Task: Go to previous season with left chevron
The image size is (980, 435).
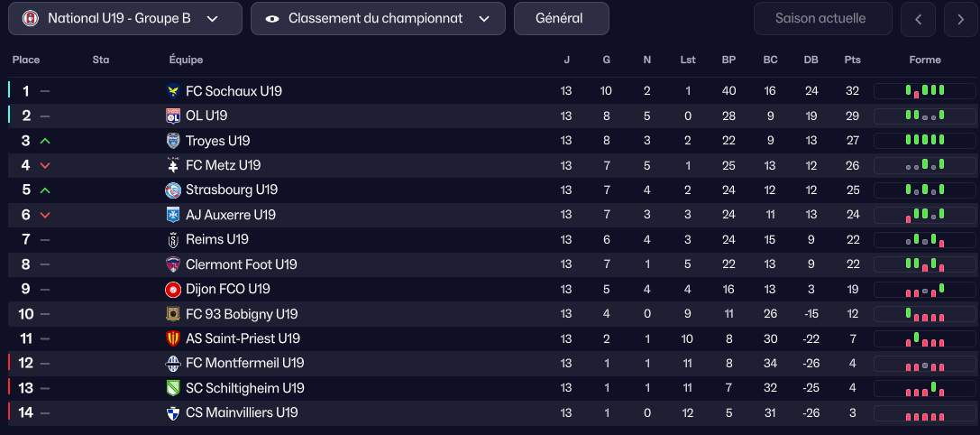Action: (x=918, y=19)
